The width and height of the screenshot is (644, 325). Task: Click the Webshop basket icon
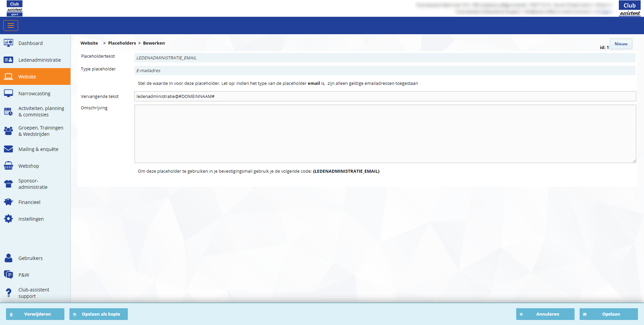coord(8,166)
